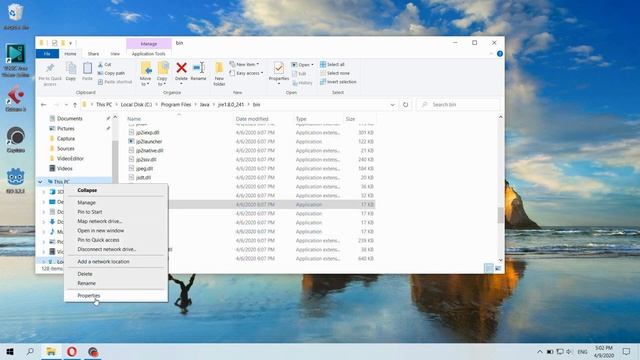Click History in the Open group
The image size is (640, 360).
coord(302,83)
